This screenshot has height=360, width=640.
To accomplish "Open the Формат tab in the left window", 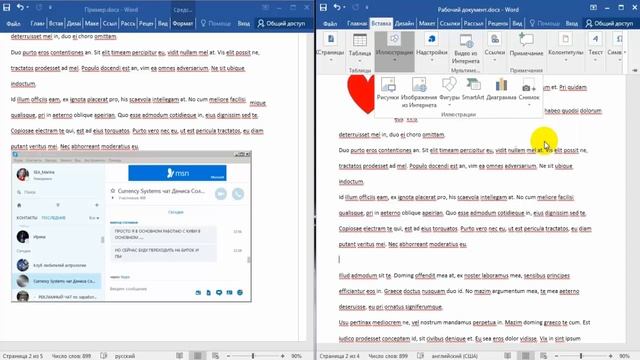I will click(182, 24).
